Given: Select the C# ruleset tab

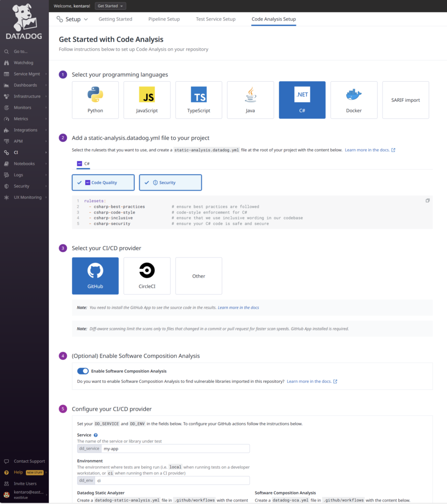Looking at the screenshot, I should click(x=83, y=163).
